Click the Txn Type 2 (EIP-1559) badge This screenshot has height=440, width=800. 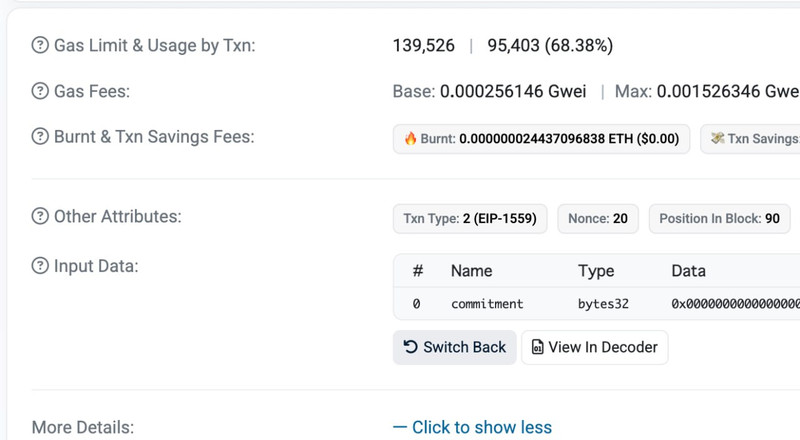click(470, 219)
